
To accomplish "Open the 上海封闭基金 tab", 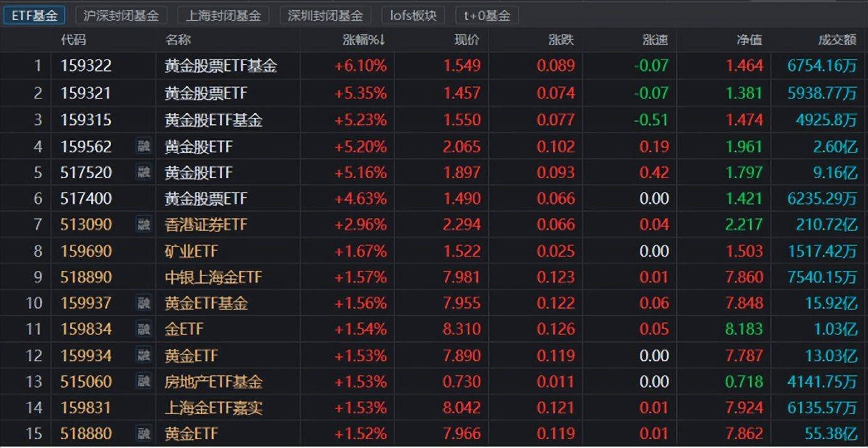I will [x=223, y=15].
